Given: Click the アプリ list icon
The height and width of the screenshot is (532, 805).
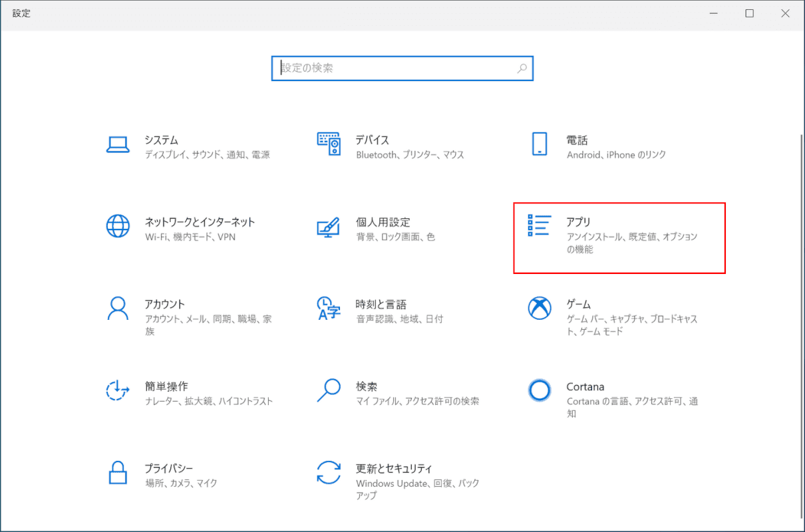Looking at the screenshot, I should 540,225.
